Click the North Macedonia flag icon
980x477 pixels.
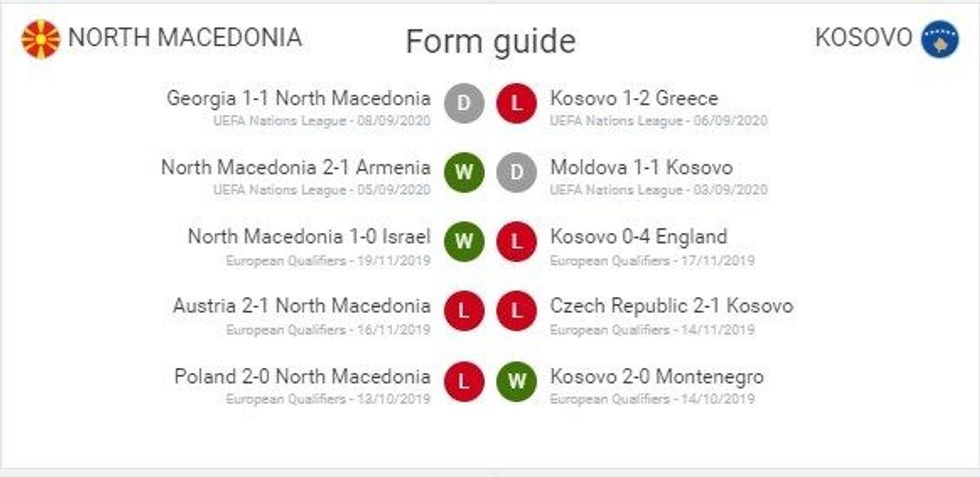coord(40,39)
